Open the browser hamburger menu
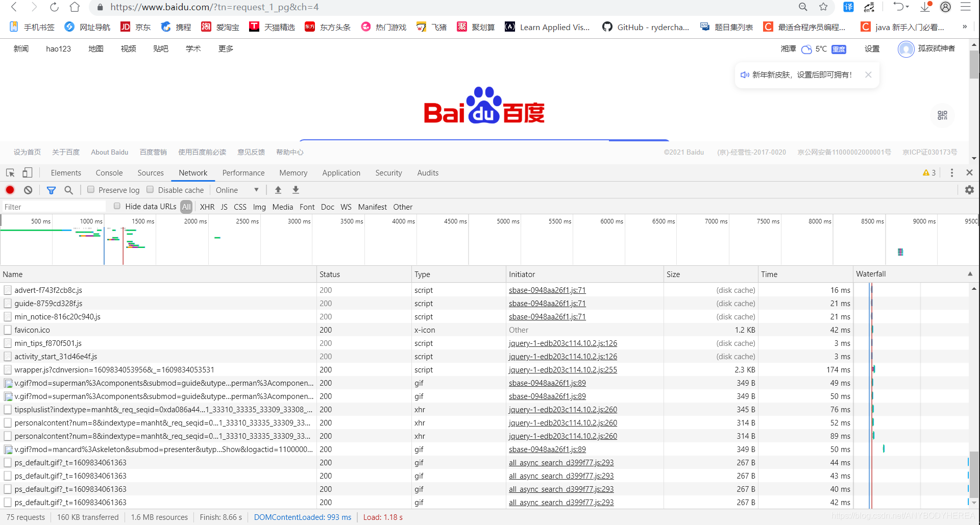980x525 pixels. (x=965, y=7)
